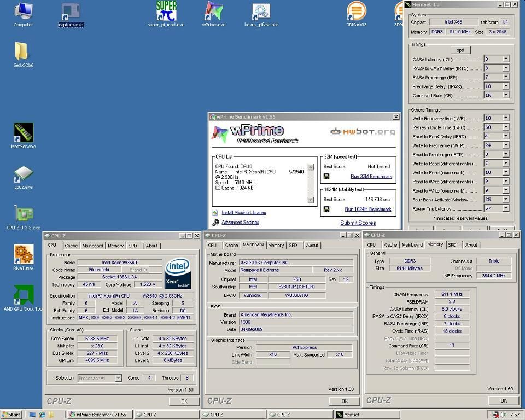The height and width of the screenshot is (420, 525).
Task: Open the Memory tab in the middle CPU-Z window
Action: click(276, 245)
